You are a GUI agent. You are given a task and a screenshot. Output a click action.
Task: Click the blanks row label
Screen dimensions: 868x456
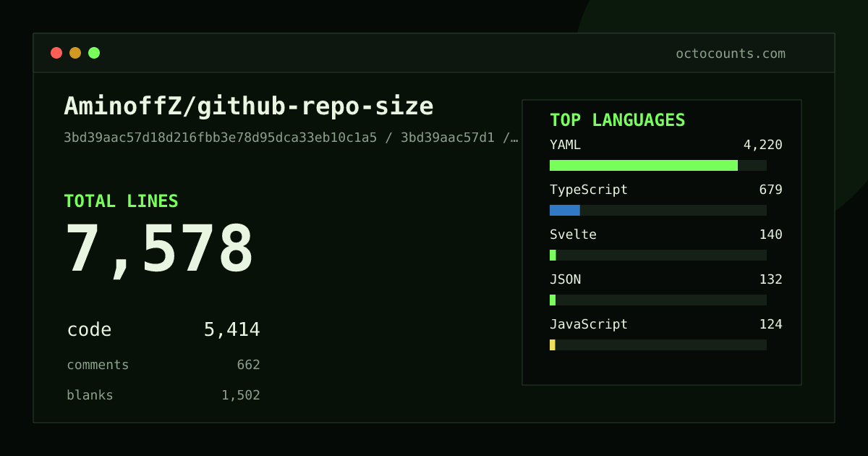click(x=90, y=395)
